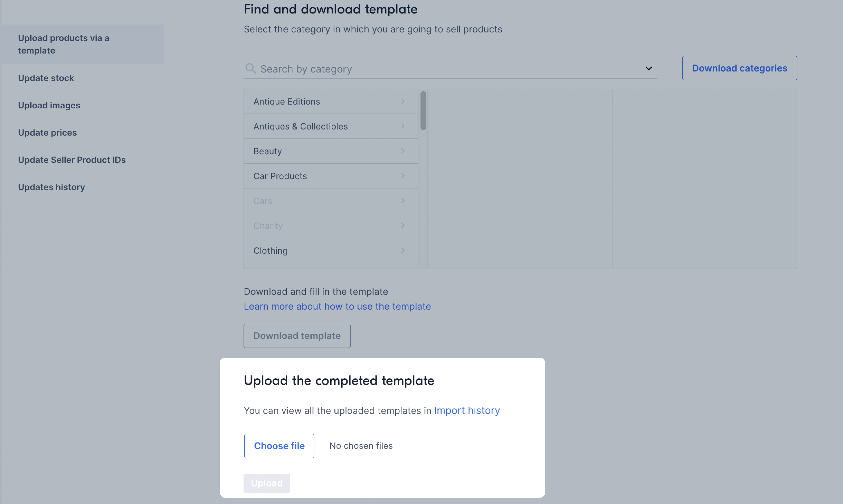The image size is (843, 504).
Task: Go to Upload images section
Action: 49,105
